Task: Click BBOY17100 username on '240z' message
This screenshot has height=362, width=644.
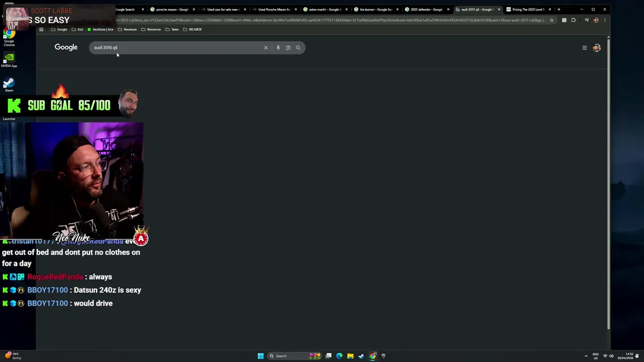Action: [47, 290]
